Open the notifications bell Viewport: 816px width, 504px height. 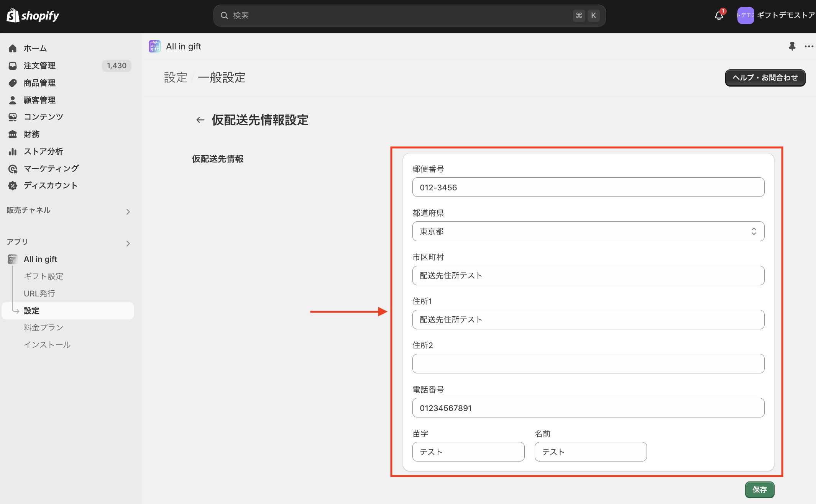(x=719, y=16)
